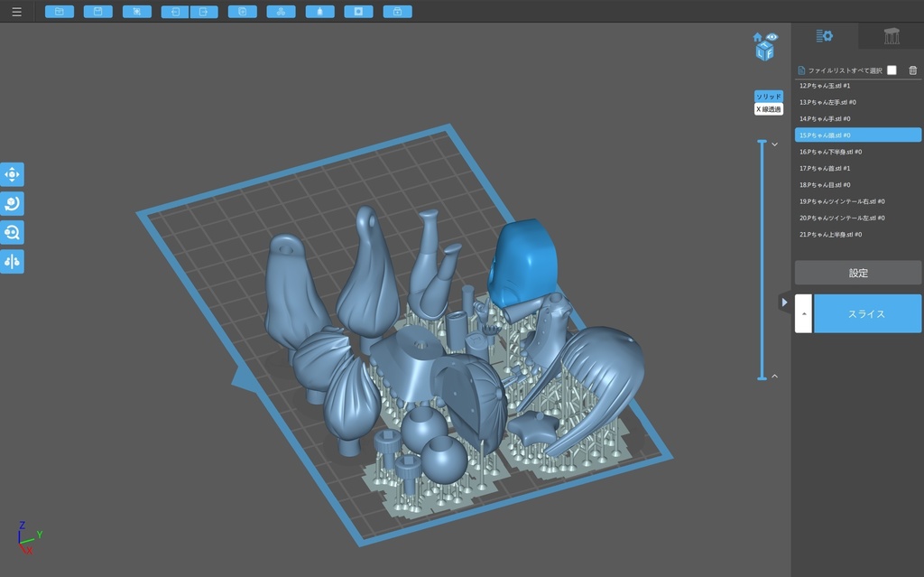Click the T face of view cube
The height and width of the screenshot is (577, 924).
click(x=764, y=45)
